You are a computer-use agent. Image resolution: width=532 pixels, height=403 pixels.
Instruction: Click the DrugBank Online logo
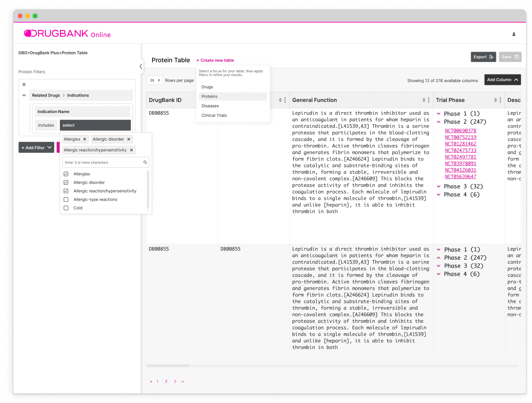67,34
